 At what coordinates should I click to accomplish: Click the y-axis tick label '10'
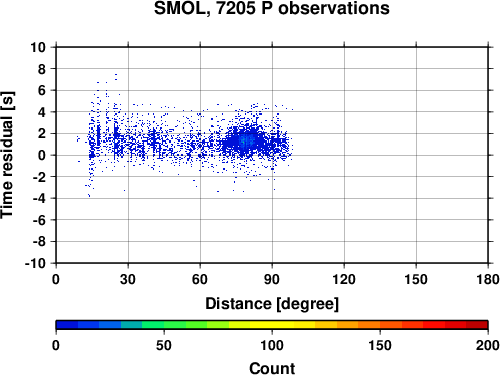(x=38, y=47)
